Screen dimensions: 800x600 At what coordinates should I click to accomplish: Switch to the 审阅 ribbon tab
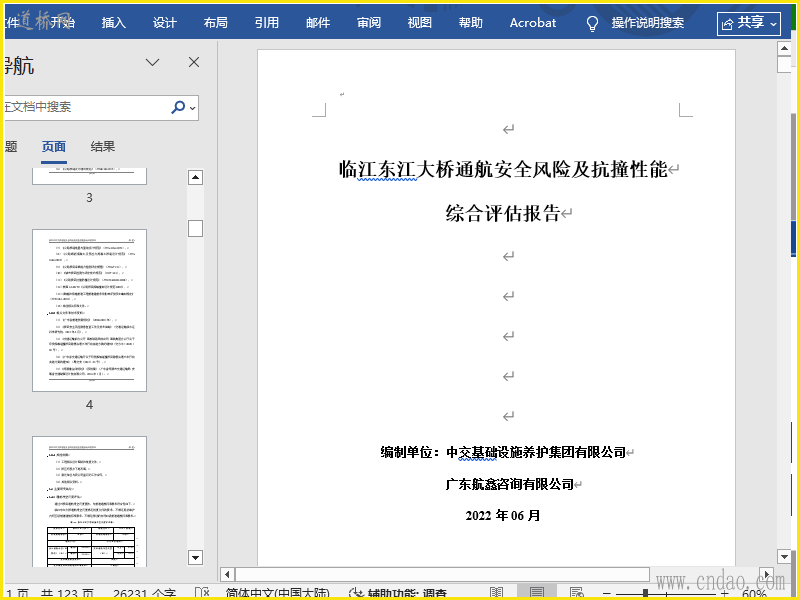click(368, 22)
